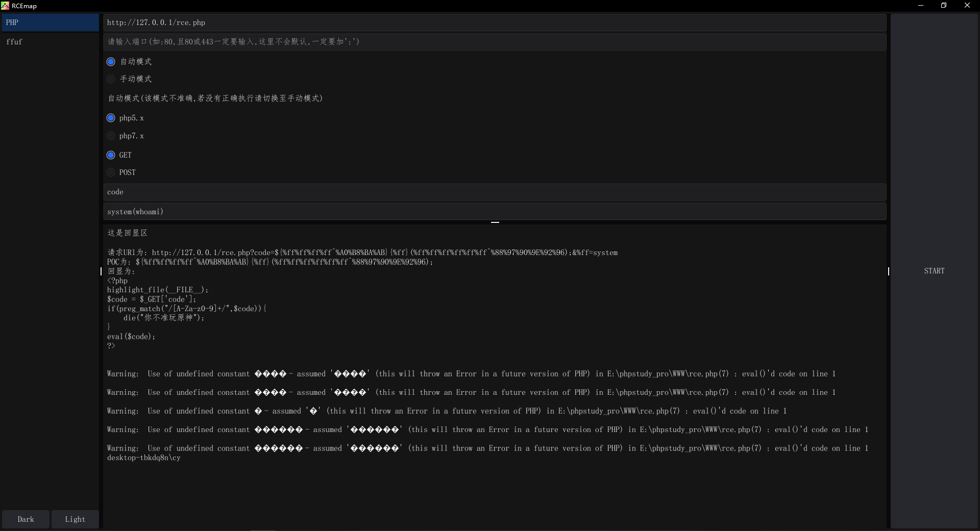Click inside the 回显区 output text area
Viewport: 980px width, 531px height.
[x=494, y=490]
